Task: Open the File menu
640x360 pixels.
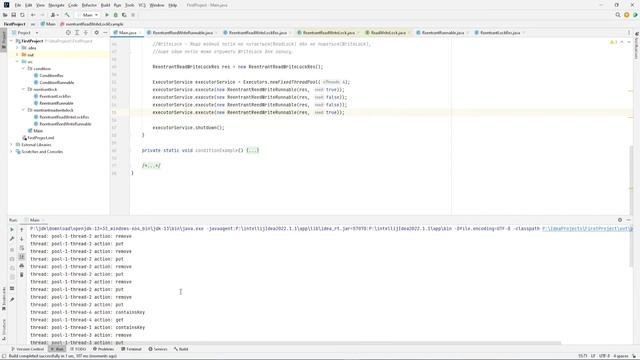Action: (x=18, y=5)
